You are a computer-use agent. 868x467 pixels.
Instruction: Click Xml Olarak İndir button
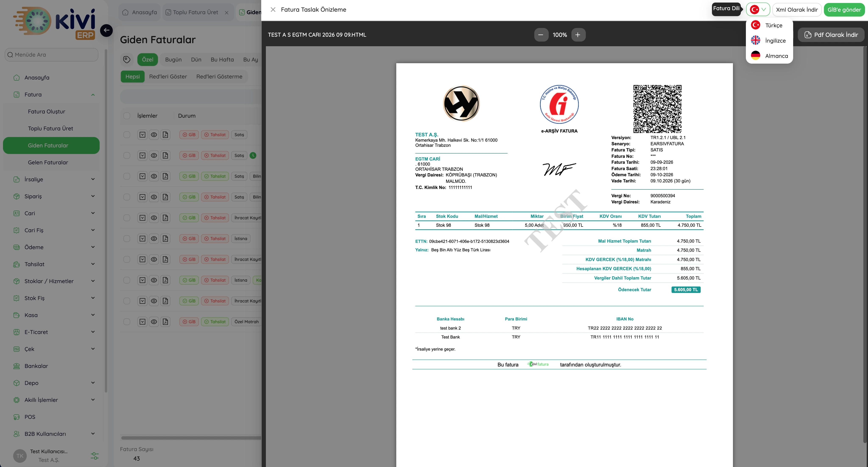coord(797,9)
